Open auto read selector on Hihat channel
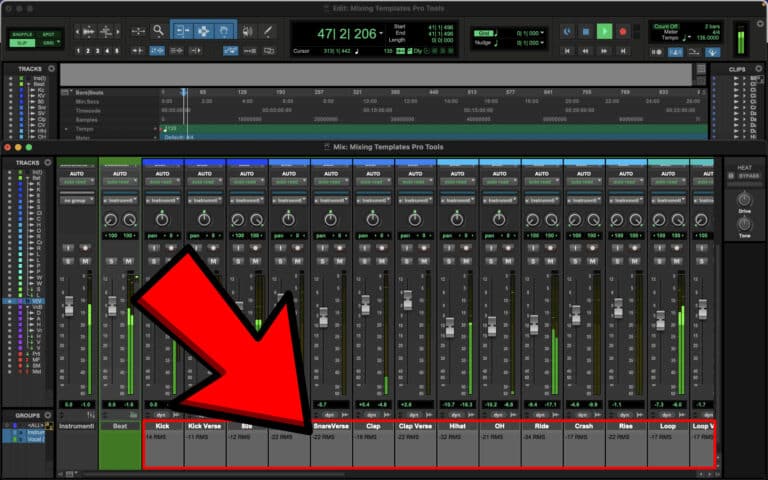 (457, 182)
